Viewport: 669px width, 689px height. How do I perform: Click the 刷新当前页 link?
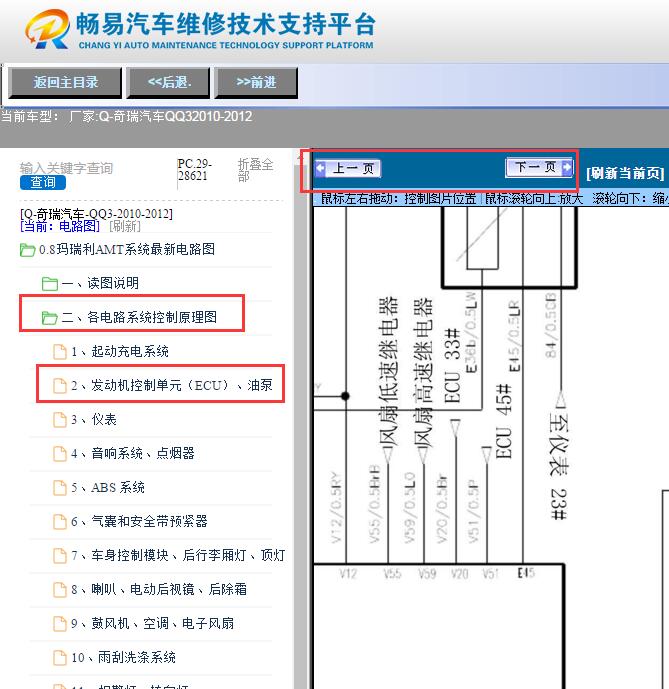(625, 174)
